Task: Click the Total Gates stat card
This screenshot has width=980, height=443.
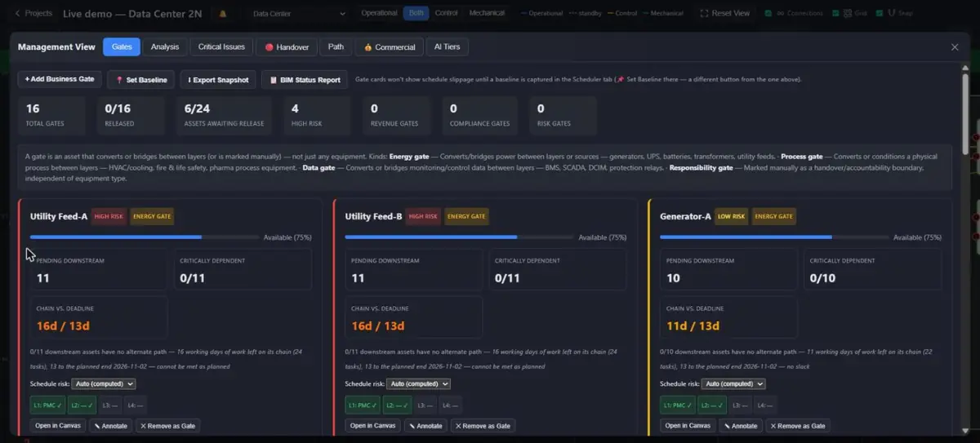Action: click(x=51, y=115)
